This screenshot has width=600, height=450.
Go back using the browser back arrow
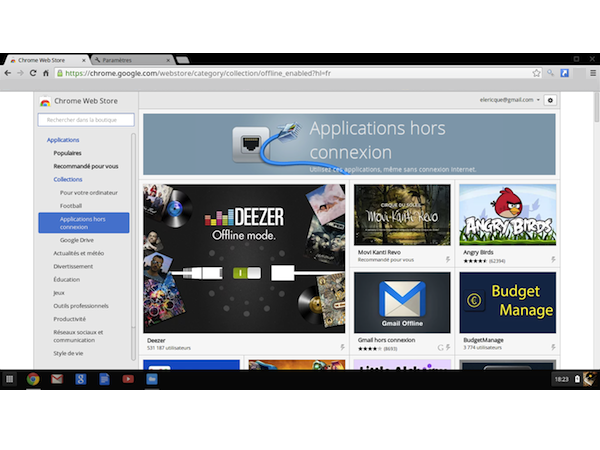pos(8,73)
